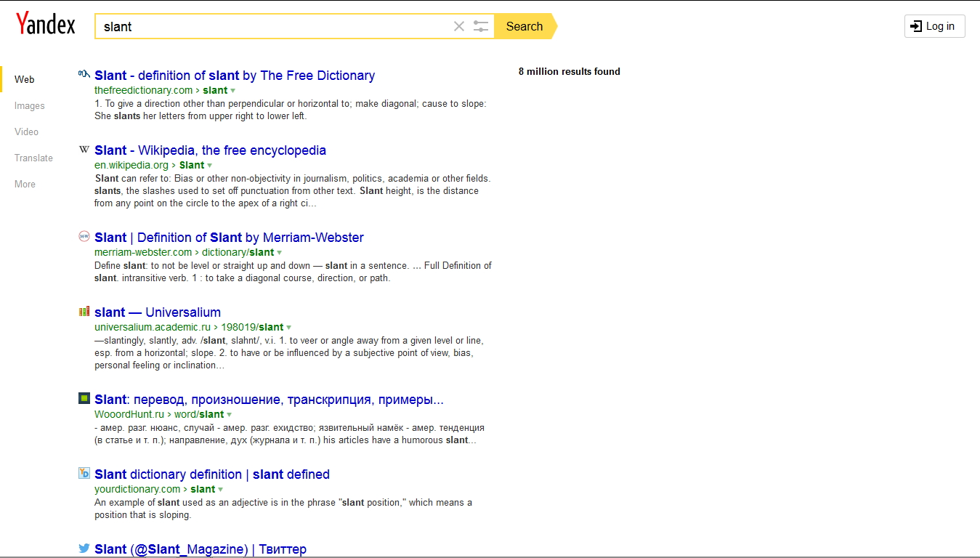Click the Universalium favicon

coord(84,311)
